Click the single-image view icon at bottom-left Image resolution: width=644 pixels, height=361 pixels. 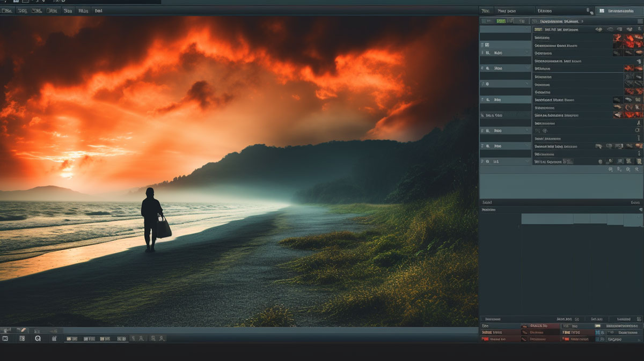click(x=5, y=338)
